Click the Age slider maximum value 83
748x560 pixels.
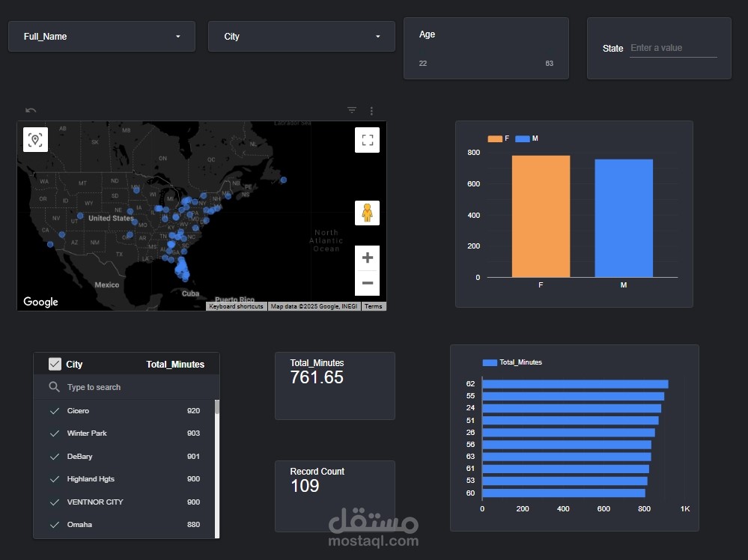click(x=550, y=64)
